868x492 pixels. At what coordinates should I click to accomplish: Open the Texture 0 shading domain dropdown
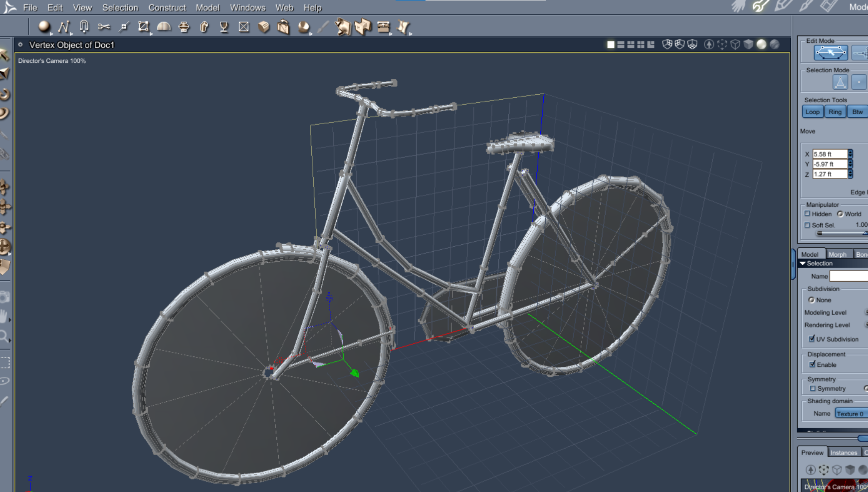click(x=852, y=414)
